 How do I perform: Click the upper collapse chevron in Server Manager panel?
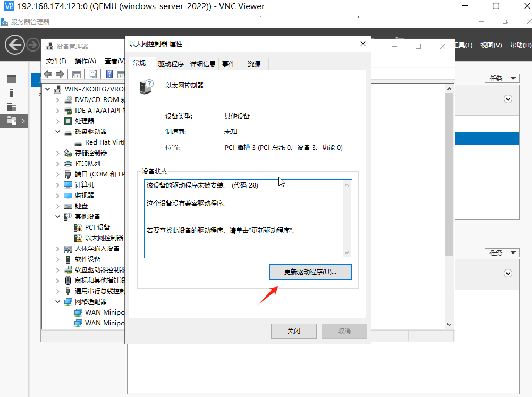[x=508, y=99]
